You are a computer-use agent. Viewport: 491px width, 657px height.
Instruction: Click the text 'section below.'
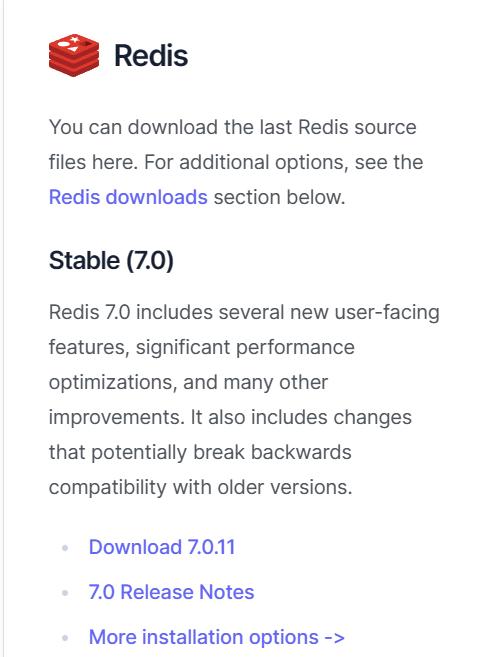click(279, 197)
